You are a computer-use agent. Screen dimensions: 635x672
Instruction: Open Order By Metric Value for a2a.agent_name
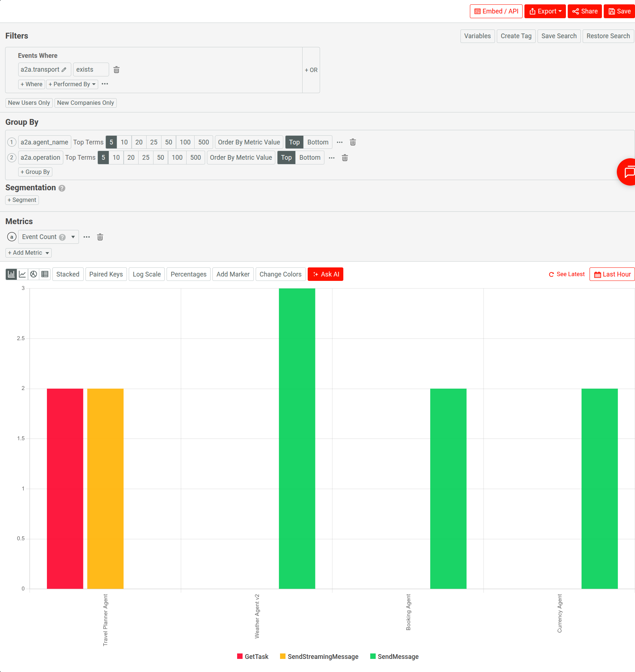tap(249, 142)
